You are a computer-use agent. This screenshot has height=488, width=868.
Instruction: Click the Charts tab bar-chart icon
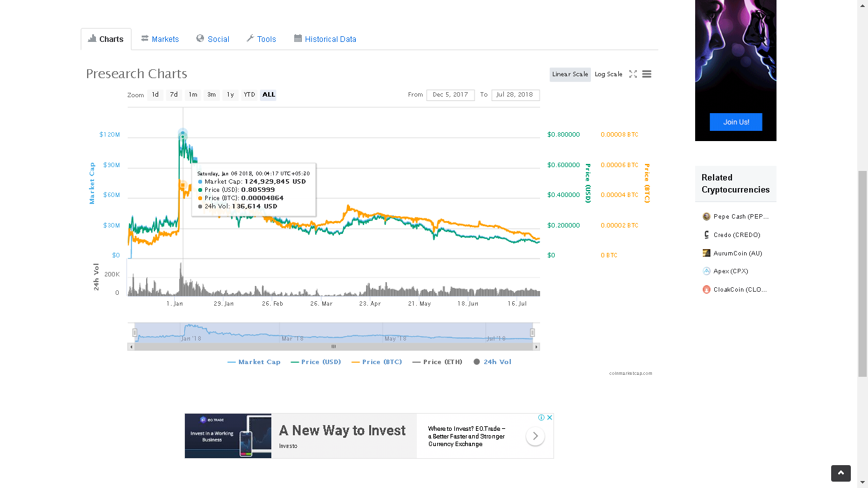coord(92,39)
